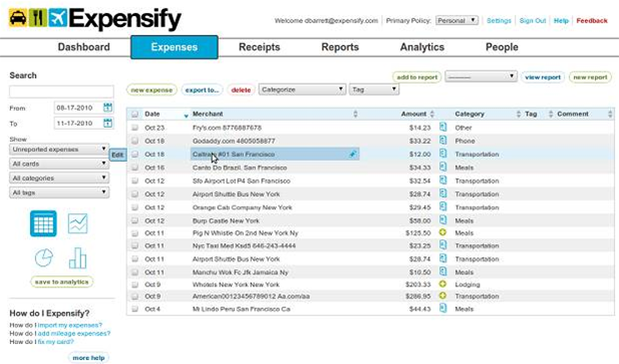The image size is (619, 364).
Task: Toggle select-all checkbox in table header
Action: point(135,114)
